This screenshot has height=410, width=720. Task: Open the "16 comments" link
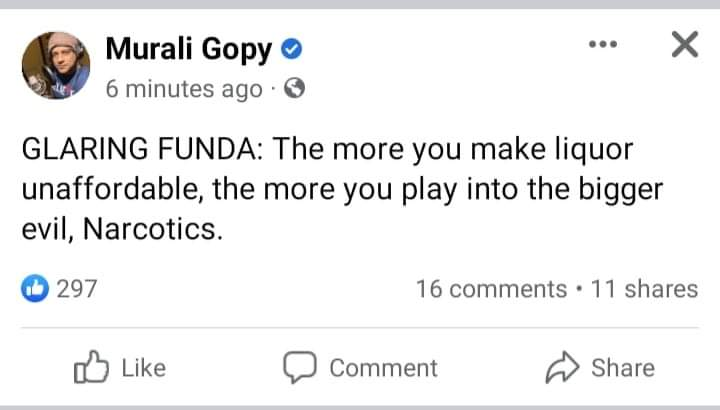(491, 289)
